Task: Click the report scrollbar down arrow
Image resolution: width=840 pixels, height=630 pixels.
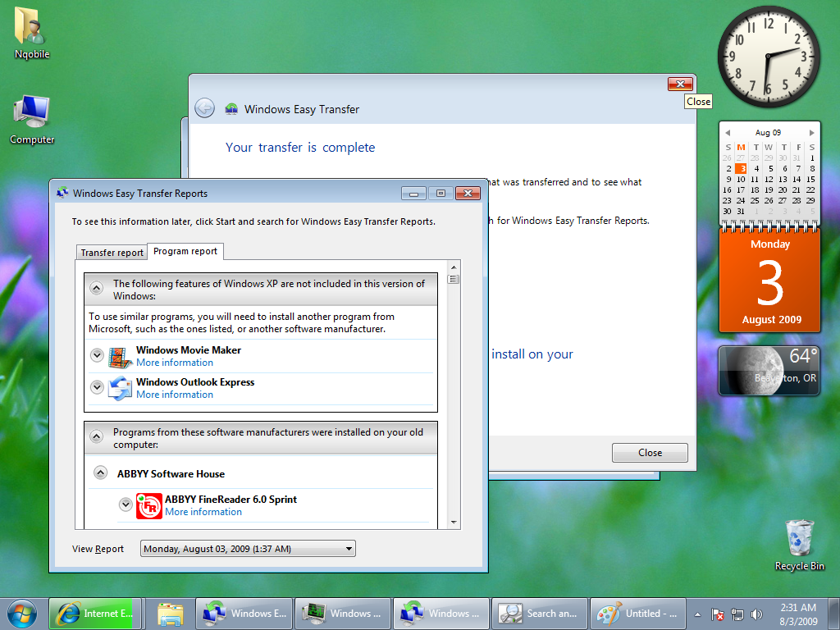Action: [x=454, y=522]
